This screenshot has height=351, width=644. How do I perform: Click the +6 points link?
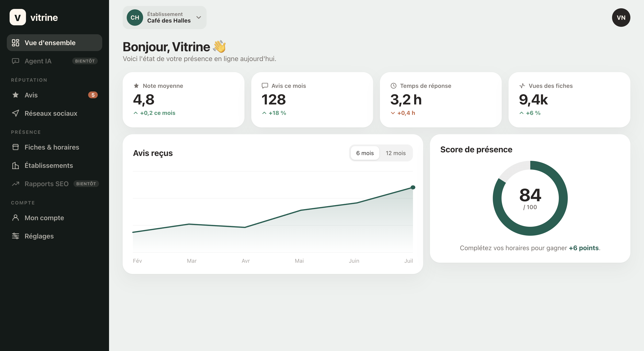[584, 248]
